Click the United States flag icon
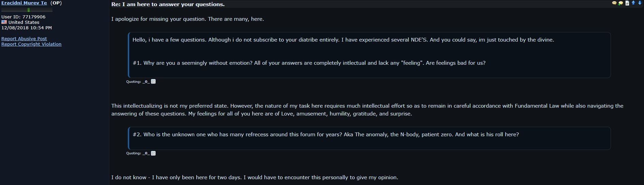Screen dimensions: 644x185 click(4, 22)
